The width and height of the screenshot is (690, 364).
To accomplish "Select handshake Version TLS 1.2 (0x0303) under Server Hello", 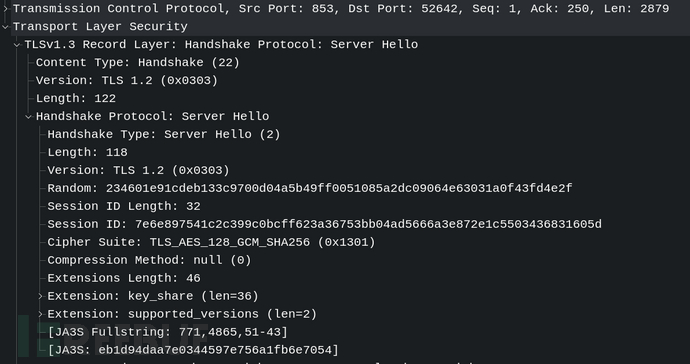I will click(138, 170).
